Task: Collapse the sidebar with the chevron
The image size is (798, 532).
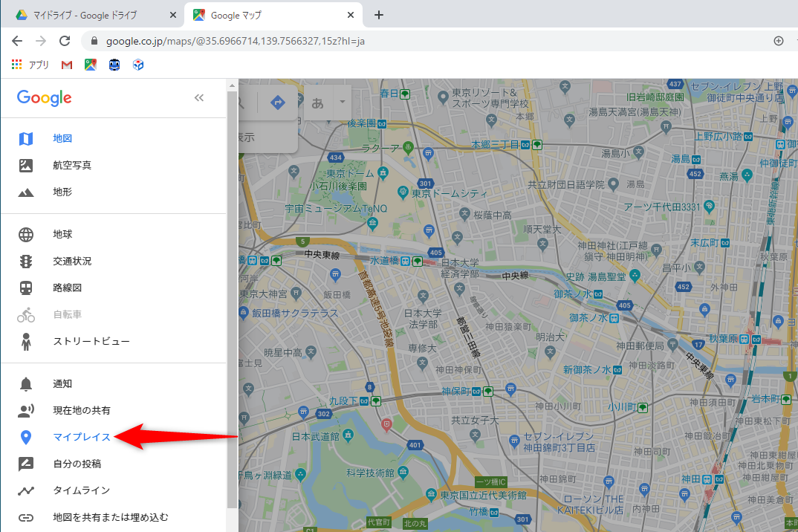Action: click(x=198, y=97)
